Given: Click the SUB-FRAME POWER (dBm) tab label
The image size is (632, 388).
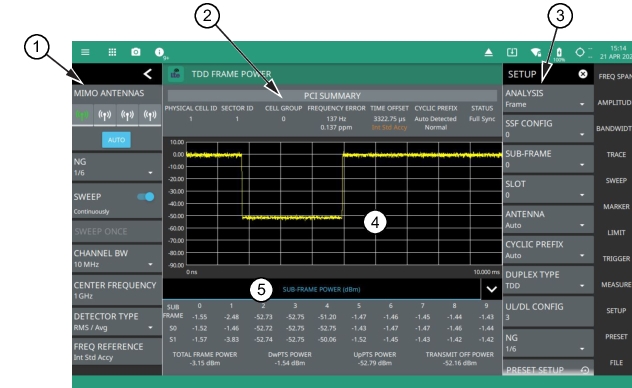Looking at the screenshot, I should [x=321, y=289].
